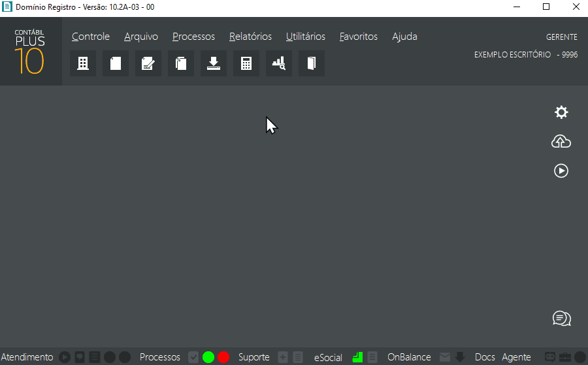
Task: Open the edit document pencil icon
Action: point(148,63)
